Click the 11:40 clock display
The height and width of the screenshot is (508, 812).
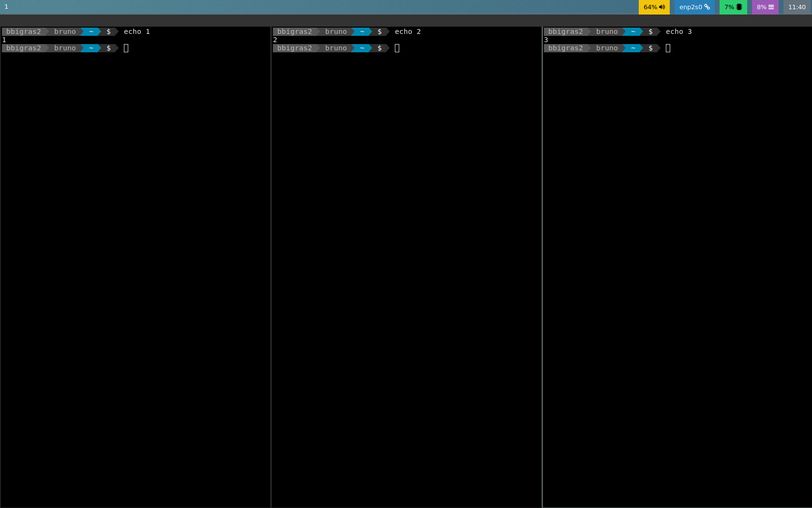coord(797,7)
